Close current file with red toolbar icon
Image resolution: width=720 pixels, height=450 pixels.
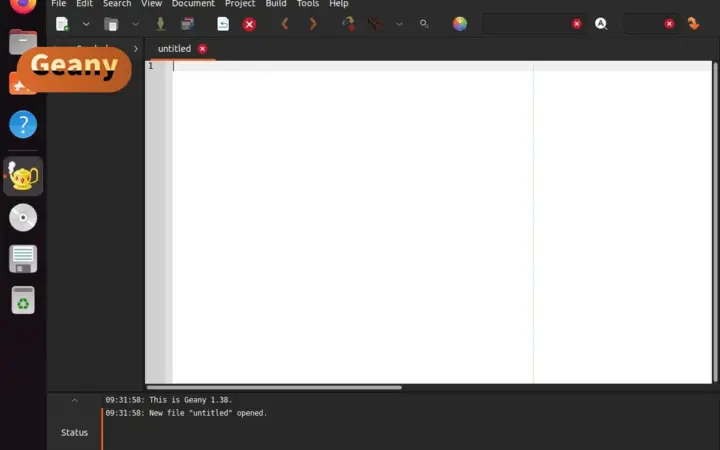click(249, 24)
